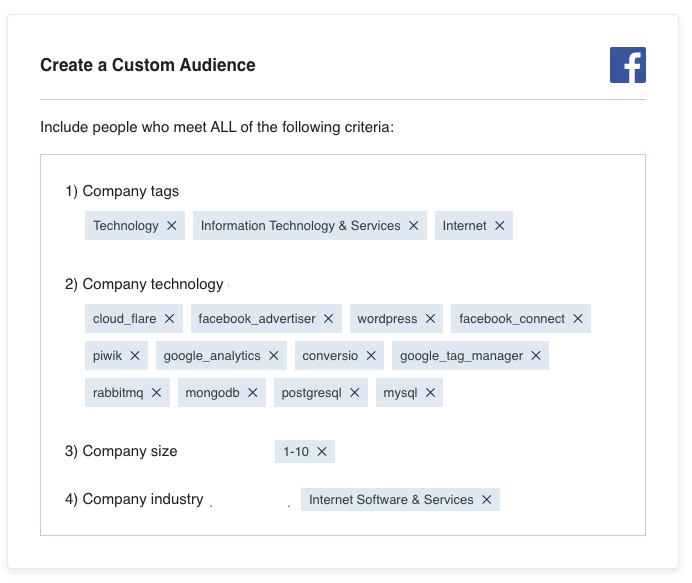692x583 pixels.
Task: Click the Create a Custom Audience title
Action: point(148,65)
